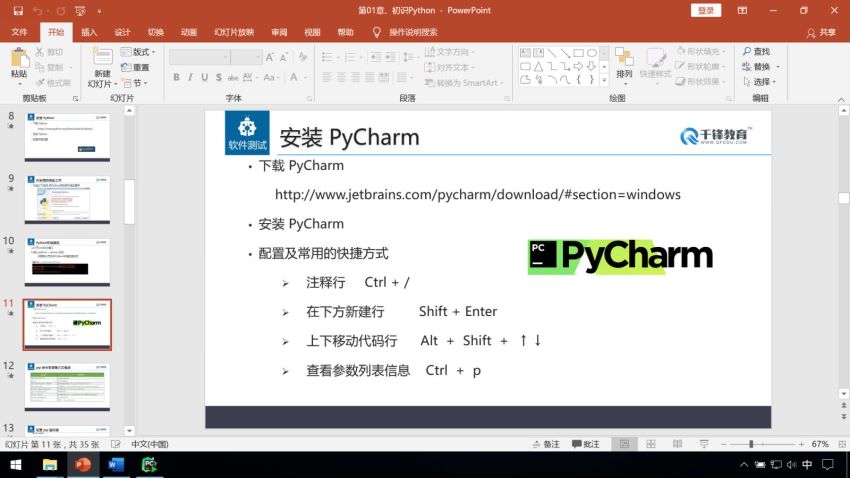Collapse the ribbon with the chevron arrow
850x478 pixels.
click(841, 100)
